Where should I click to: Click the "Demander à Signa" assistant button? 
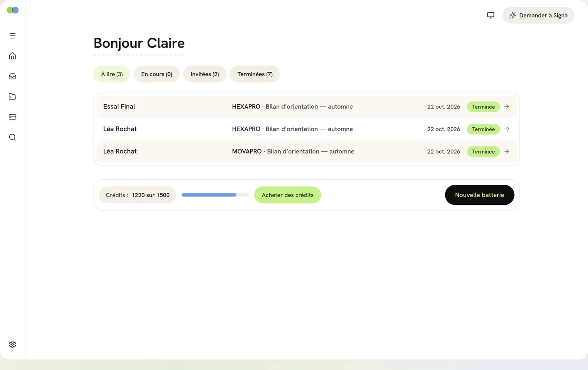pos(538,15)
